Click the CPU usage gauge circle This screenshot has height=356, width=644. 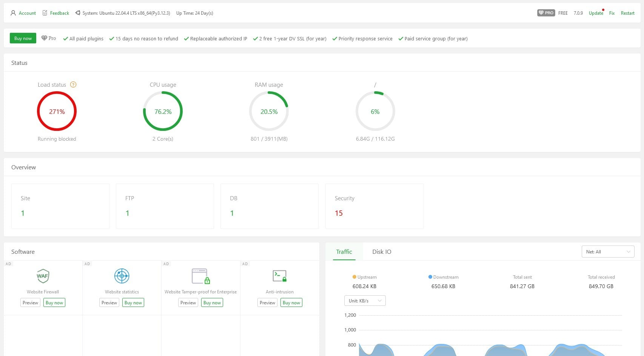point(163,111)
